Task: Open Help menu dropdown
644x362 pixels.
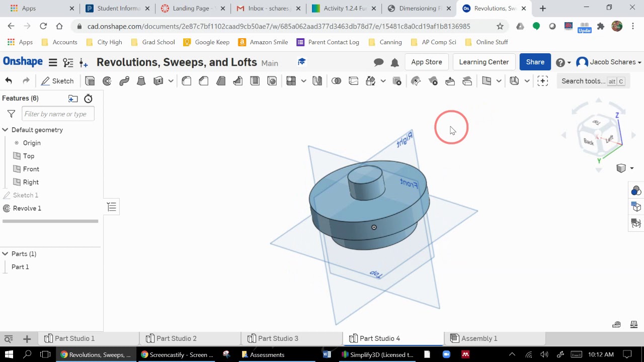Action: coord(563,62)
